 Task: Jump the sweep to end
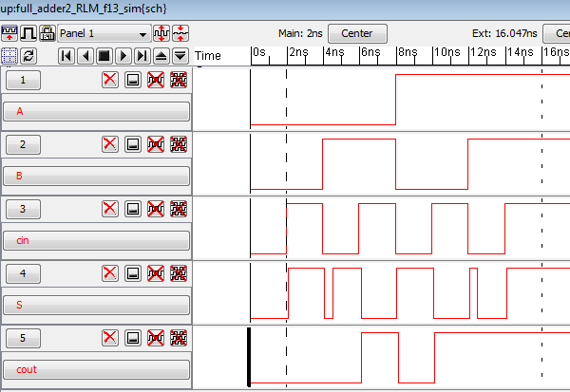point(142,56)
